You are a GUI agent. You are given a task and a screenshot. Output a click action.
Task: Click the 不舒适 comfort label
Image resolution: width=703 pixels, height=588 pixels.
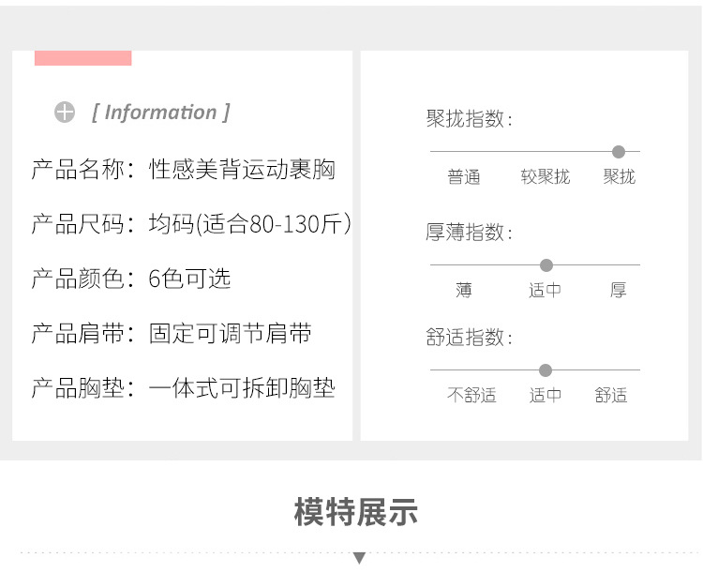tap(471, 395)
